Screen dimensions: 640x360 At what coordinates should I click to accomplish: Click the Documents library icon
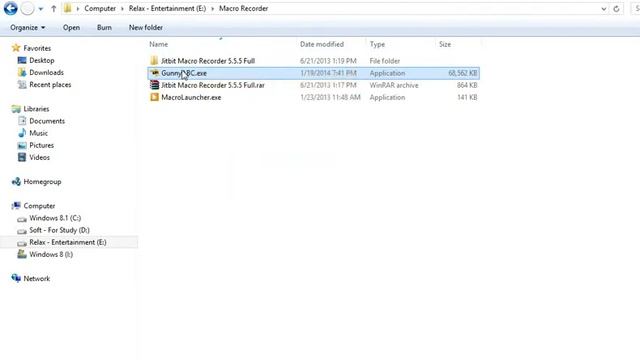[x=22, y=121]
